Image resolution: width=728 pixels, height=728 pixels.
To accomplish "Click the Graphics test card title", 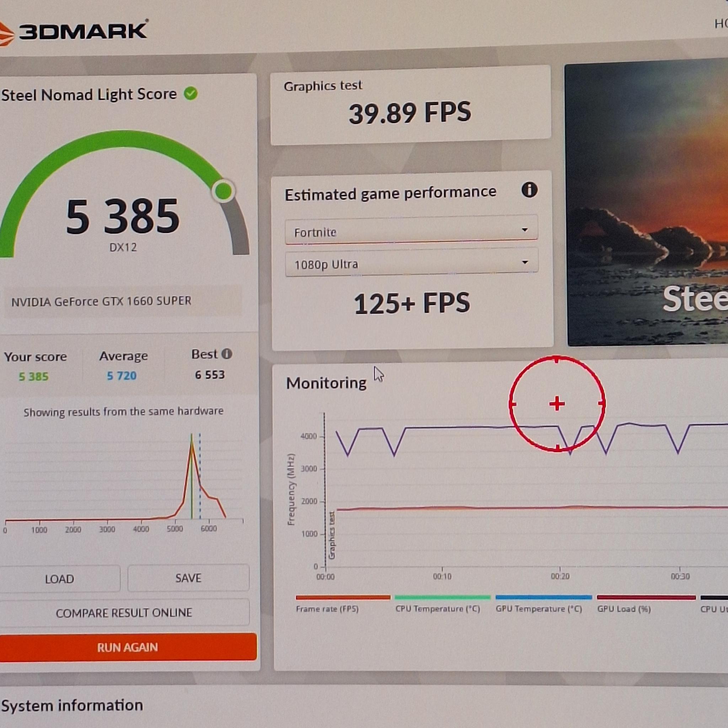I will [x=323, y=86].
